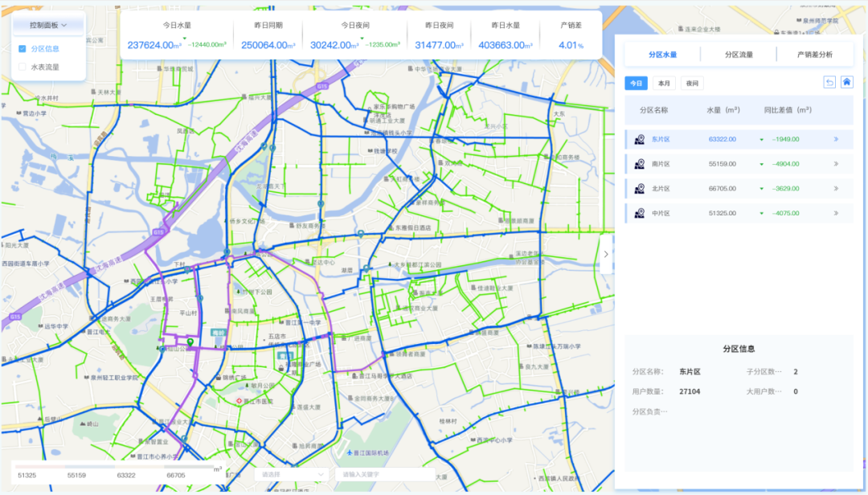868x495 pixels.
Task: Click the 请输入关键字 search field
Action: (x=384, y=475)
